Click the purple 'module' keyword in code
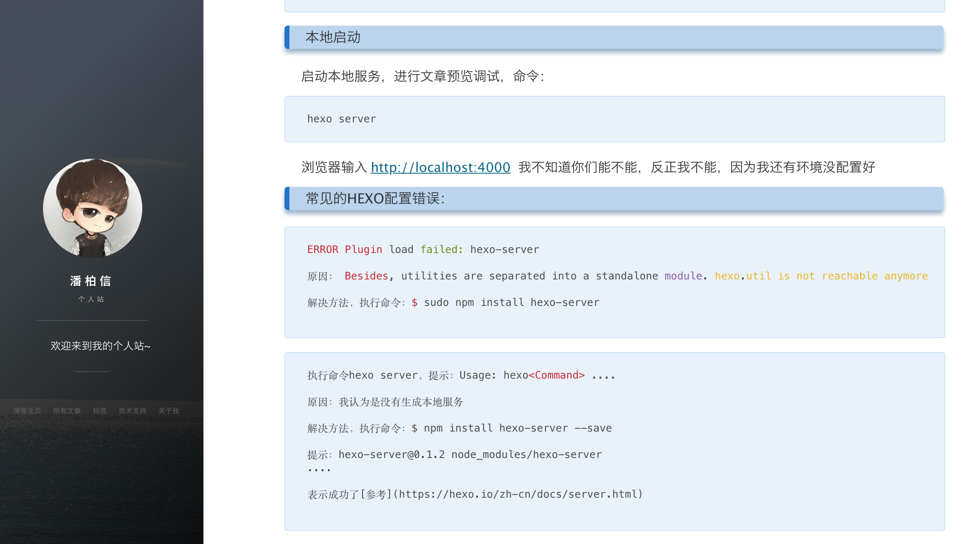 click(683, 276)
